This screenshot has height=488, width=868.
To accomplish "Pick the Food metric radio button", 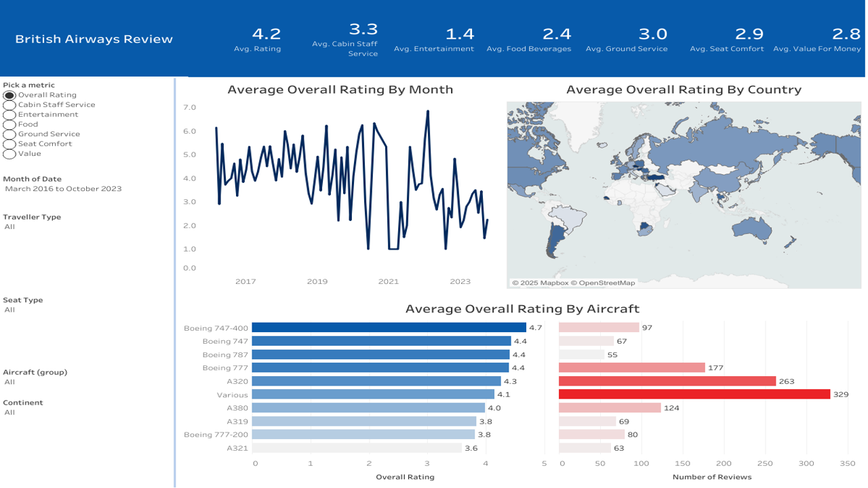I will (x=9, y=125).
